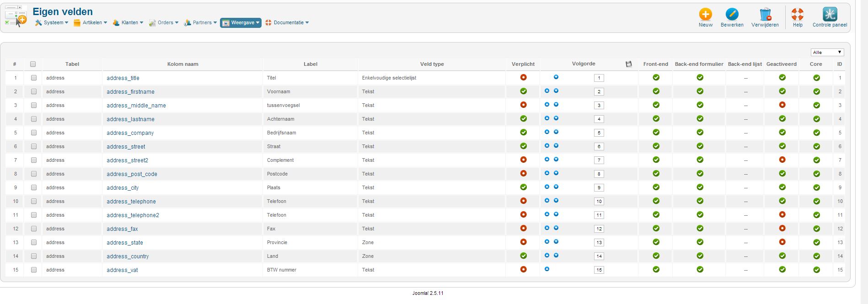Expand the Orders menu
The height and width of the screenshot is (304, 868).
(164, 22)
